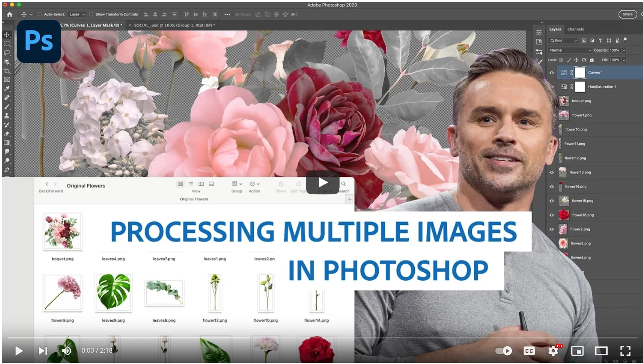The width and height of the screenshot is (643, 364).
Task: Click Align top edges icon
Action: 187,14
